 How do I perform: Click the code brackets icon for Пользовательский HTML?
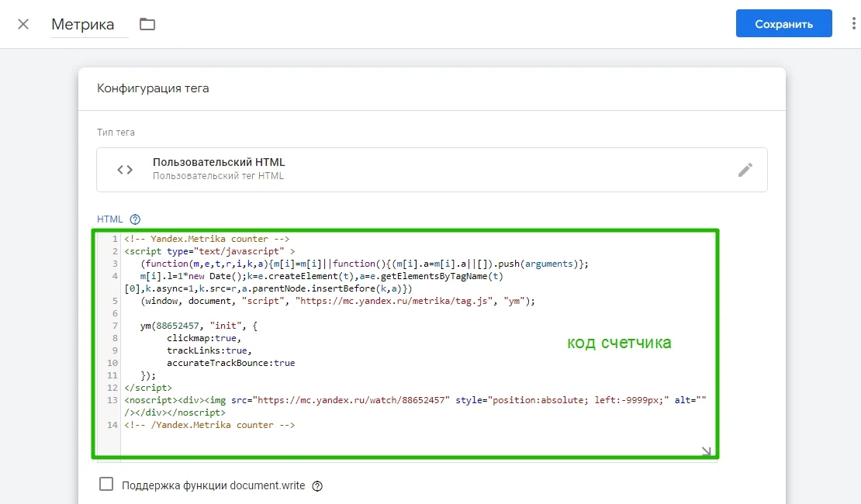[x=125, y=170]
